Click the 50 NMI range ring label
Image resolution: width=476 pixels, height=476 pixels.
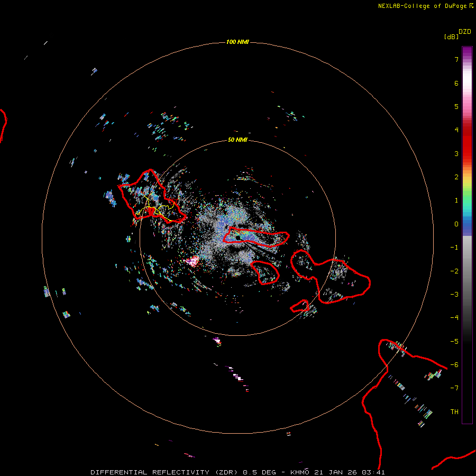(237, 140)
